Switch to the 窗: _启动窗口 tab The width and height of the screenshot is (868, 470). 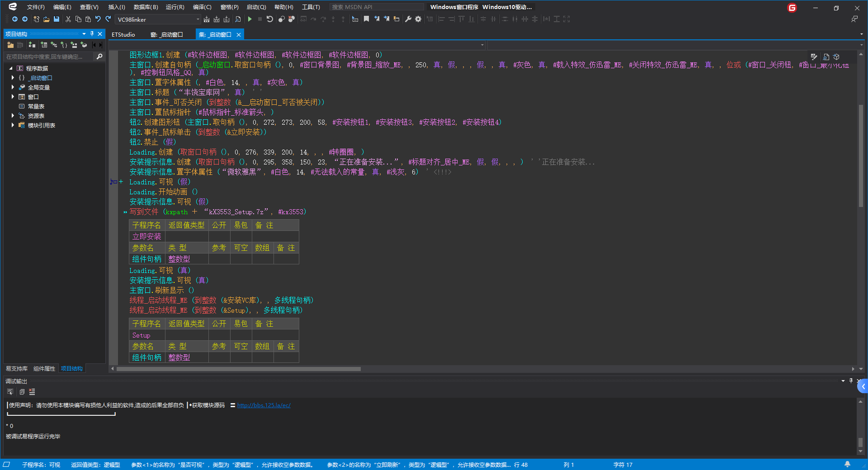point(167,34)
